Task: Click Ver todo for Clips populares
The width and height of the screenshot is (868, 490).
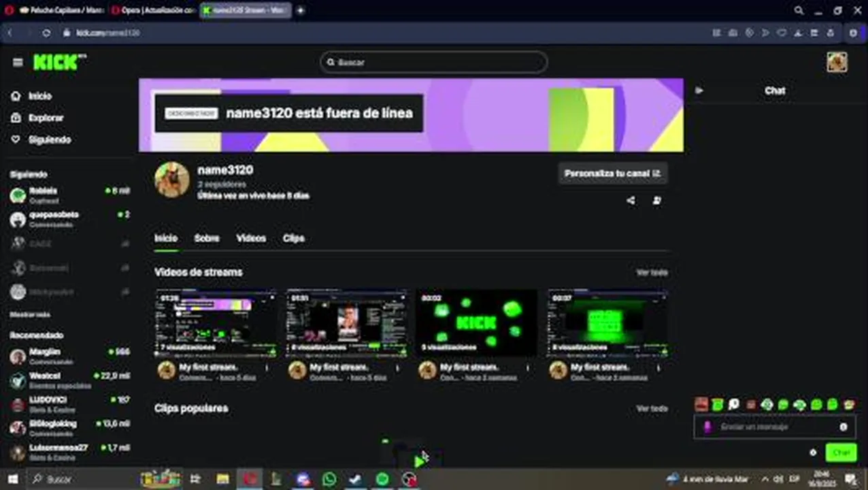Action: coord(652,408)
